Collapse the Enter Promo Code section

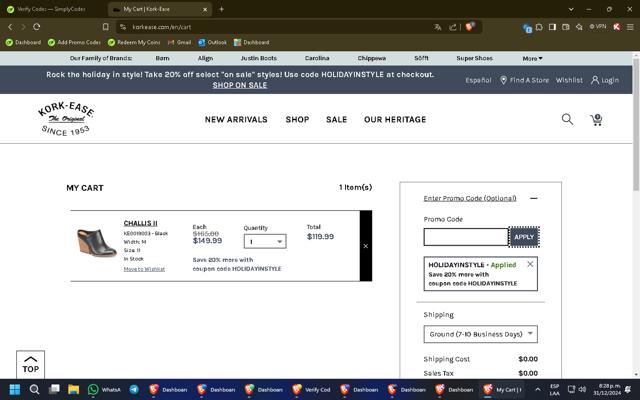coord(533,198)
